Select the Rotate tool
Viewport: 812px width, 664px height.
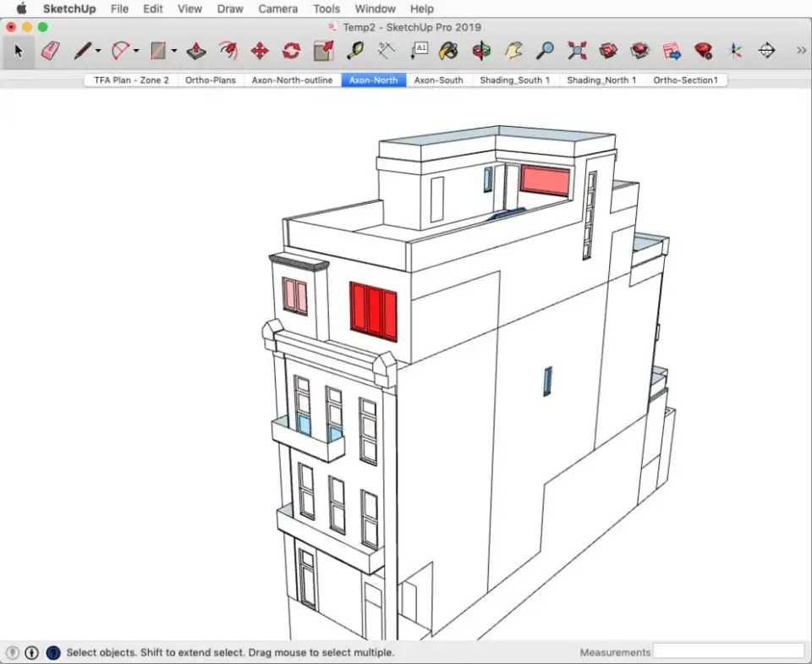[x=291, y=51]
